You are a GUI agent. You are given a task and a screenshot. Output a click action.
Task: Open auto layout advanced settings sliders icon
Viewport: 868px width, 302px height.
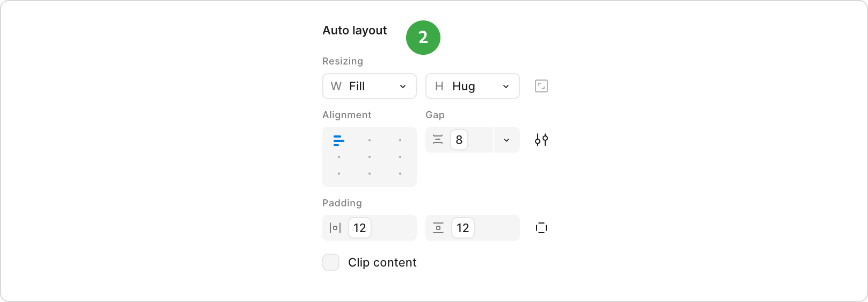541,140
